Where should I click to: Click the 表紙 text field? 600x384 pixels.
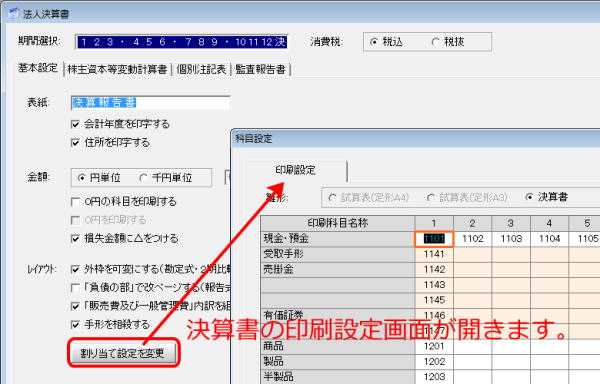tap(150, 103)
